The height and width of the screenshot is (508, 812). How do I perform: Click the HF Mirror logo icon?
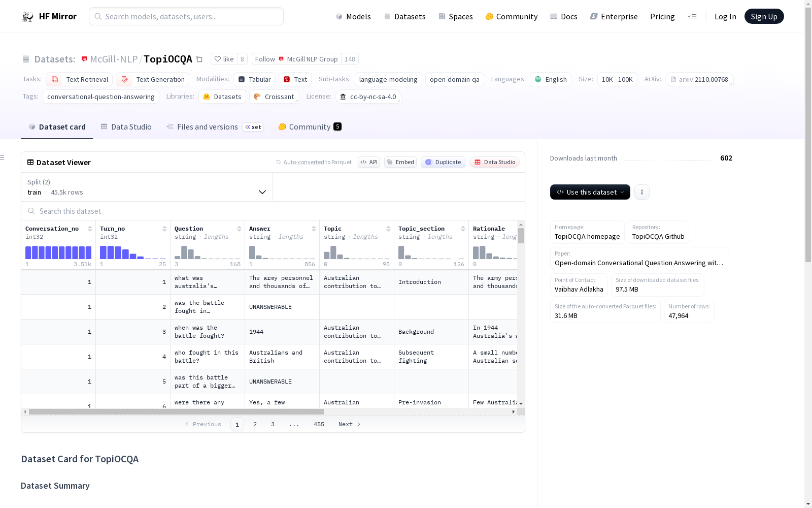pyautogui.click(x=28, y=17)
